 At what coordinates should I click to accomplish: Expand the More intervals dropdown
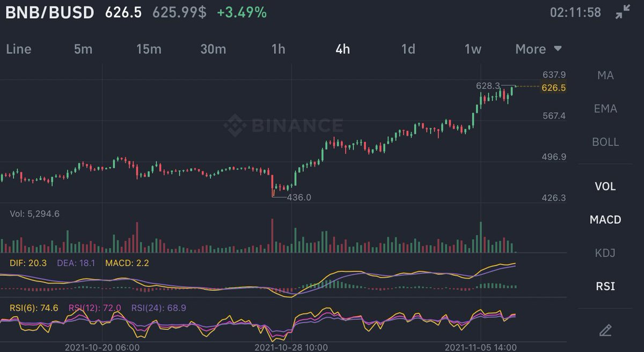(x=538, y=49)
